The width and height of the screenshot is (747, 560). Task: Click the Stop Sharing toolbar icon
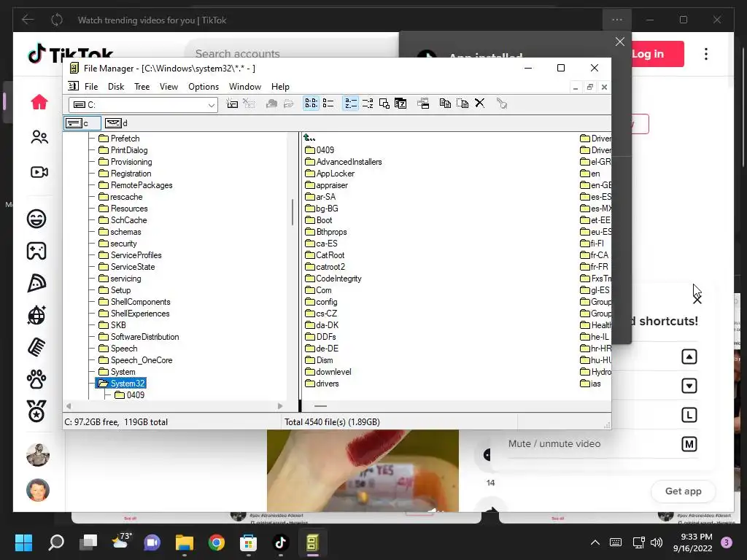[x=288, y=104]
